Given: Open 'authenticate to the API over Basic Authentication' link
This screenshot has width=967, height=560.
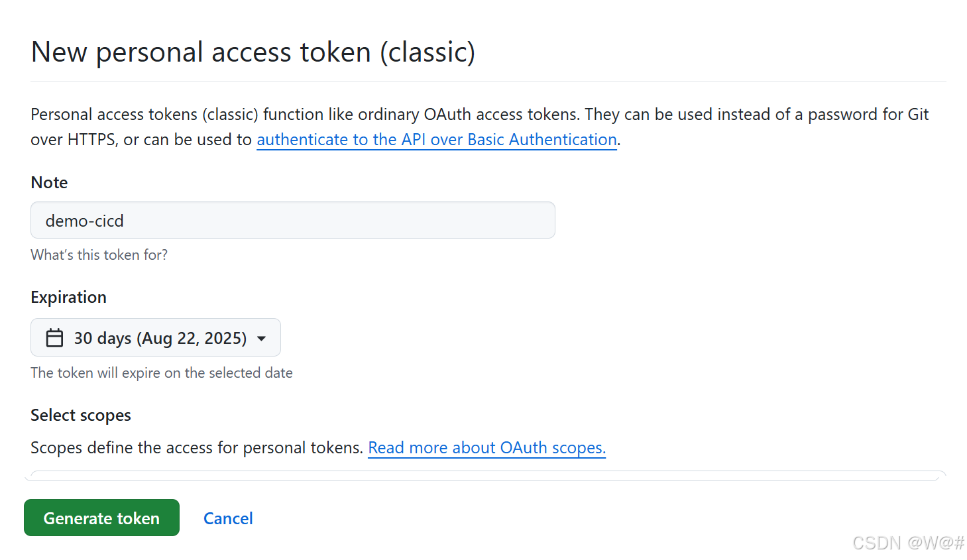Looking at the screenshot, I should 437,140.
